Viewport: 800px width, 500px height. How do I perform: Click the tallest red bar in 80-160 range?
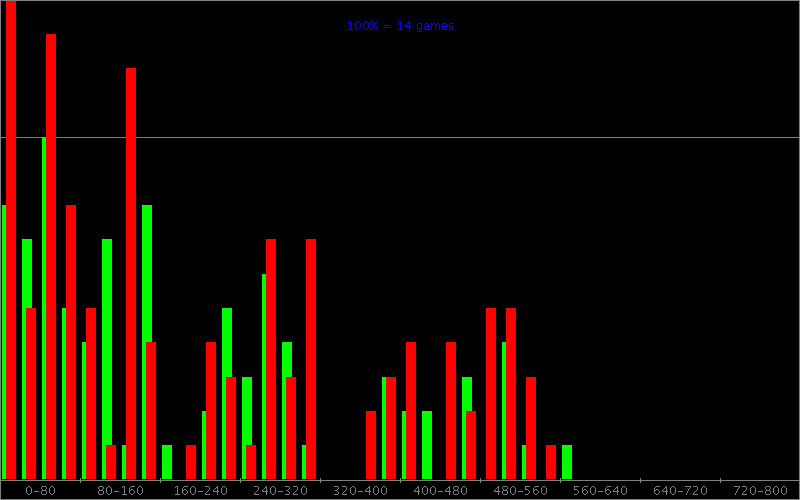click(131, 273)
